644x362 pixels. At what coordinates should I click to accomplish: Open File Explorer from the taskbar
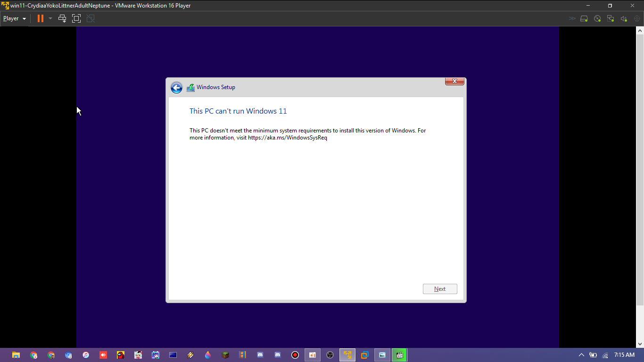pos(16,355)
